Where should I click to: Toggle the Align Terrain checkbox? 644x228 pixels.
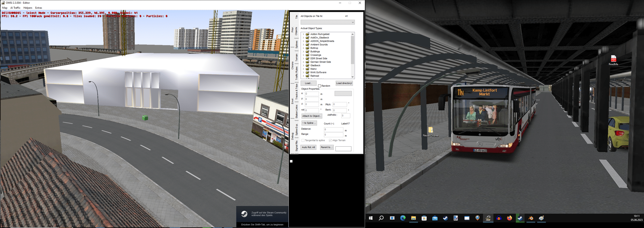(x=330, y=141)
